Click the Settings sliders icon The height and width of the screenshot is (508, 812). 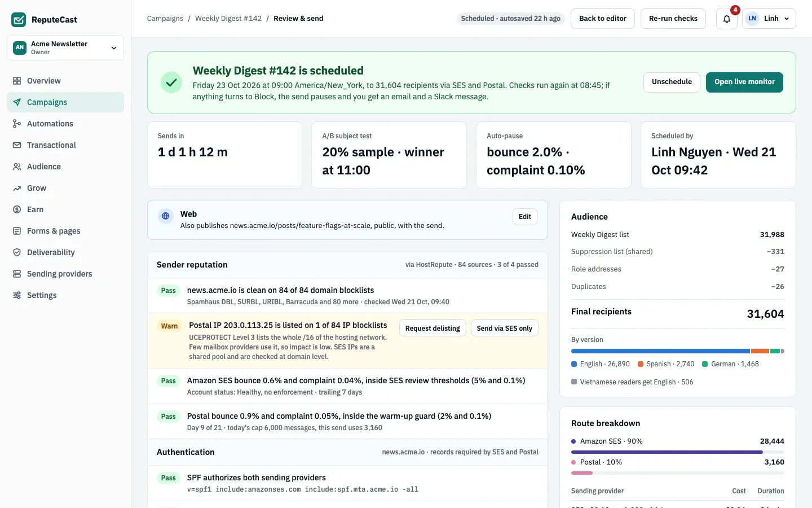[x=17, y=295]
